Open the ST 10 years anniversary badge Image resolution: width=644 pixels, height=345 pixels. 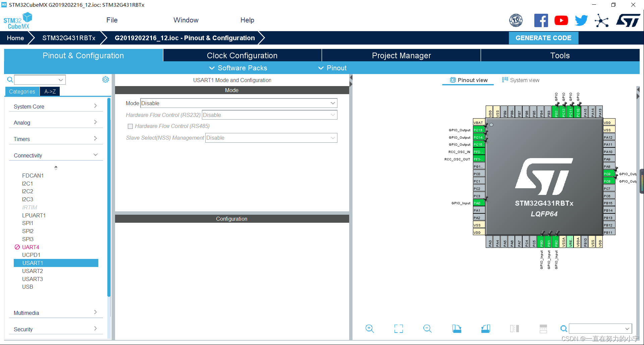pos(516,20)
